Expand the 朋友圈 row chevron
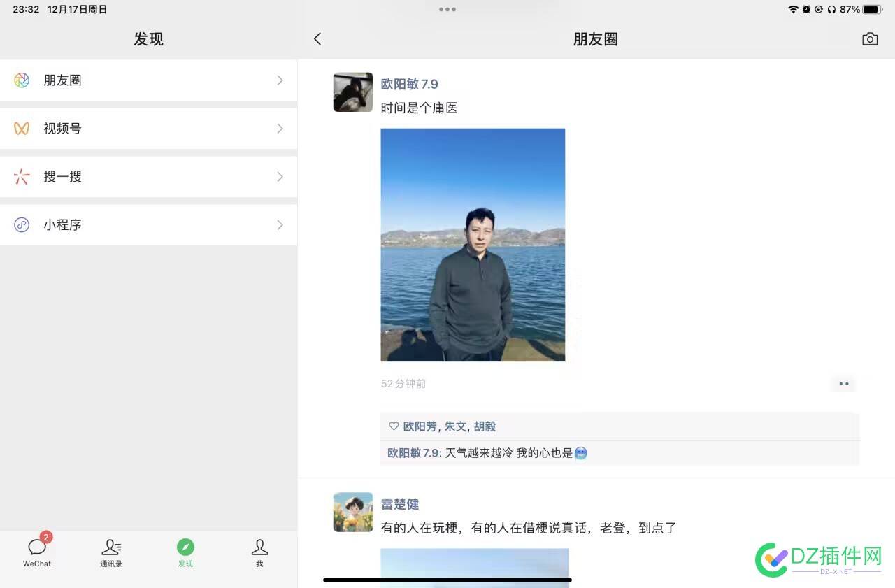The height and width of the screenshot is (588, 895). click(x=280, y=80)
